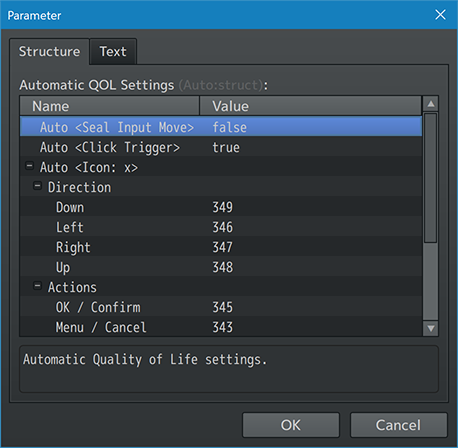This screenshot has height=448, width=458.
Task: Click the Value column header
Action: tap(311, 106)
